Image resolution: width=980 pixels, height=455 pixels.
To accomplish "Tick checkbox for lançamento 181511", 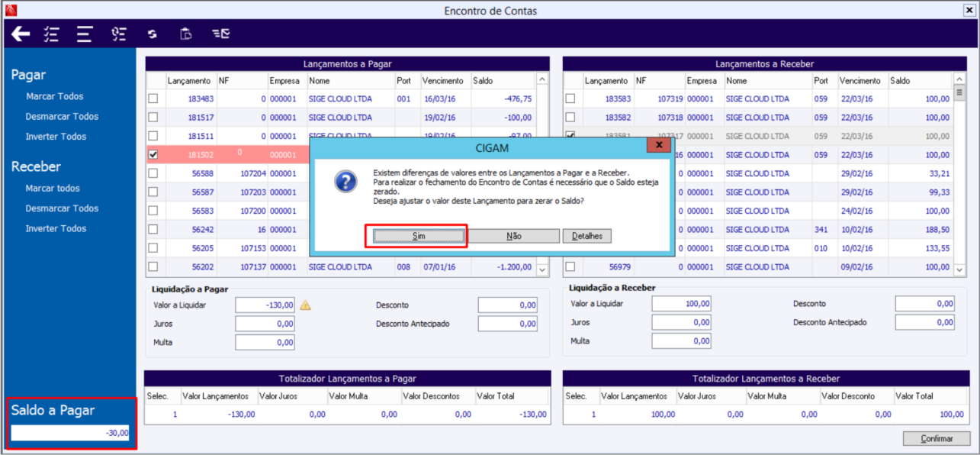I will pos(153,136).
